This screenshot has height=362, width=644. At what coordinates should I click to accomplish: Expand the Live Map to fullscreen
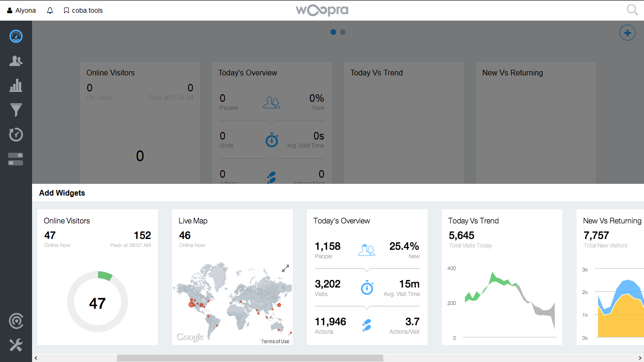[285, 268]
